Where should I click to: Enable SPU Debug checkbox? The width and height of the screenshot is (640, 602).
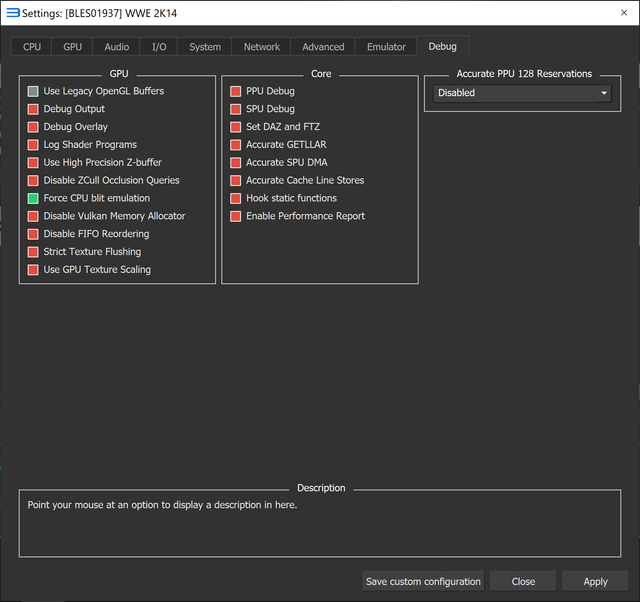pos(236,109)
